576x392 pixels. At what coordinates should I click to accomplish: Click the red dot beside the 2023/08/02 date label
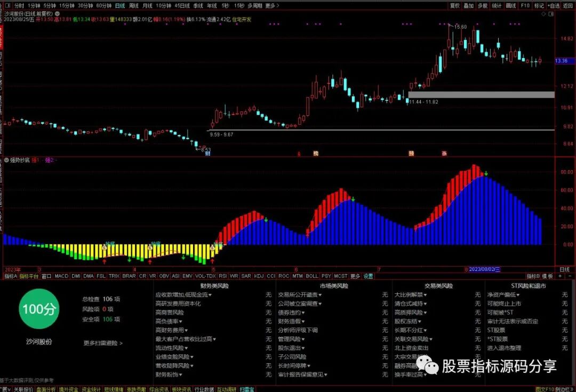(466, 270)
